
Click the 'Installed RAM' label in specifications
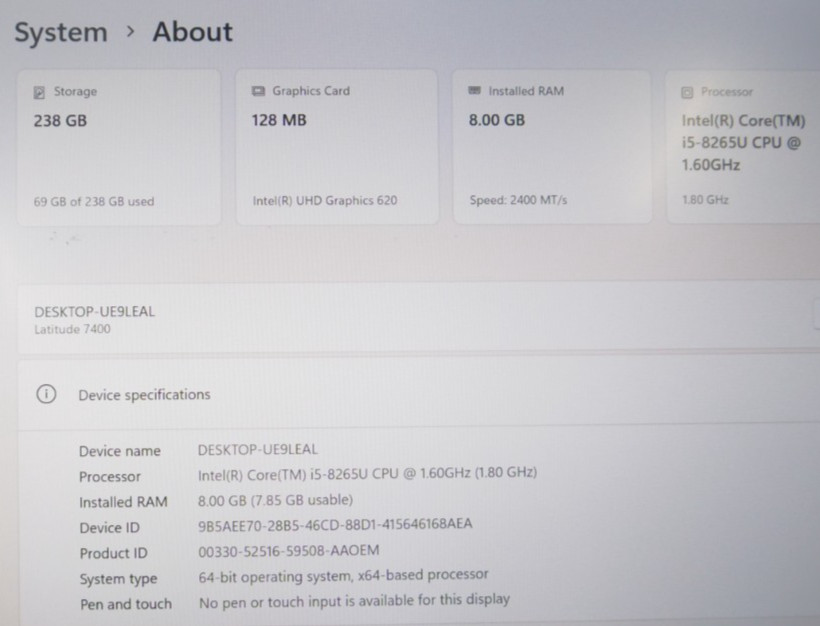click(123, 502)
